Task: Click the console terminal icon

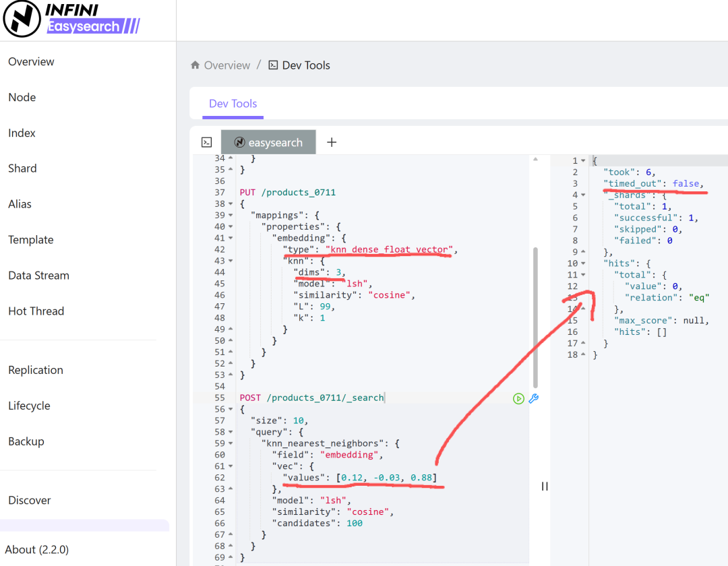Action: click(207, 142)
